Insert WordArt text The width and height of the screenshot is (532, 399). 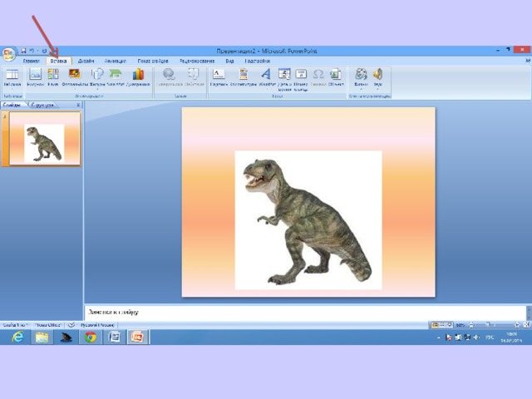tap(266, 78)
